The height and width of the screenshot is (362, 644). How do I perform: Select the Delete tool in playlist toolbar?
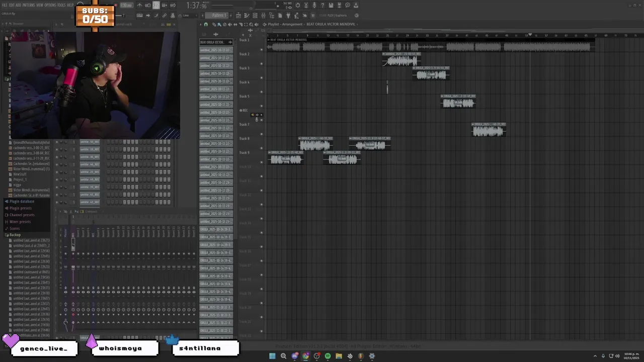[224, 25]
